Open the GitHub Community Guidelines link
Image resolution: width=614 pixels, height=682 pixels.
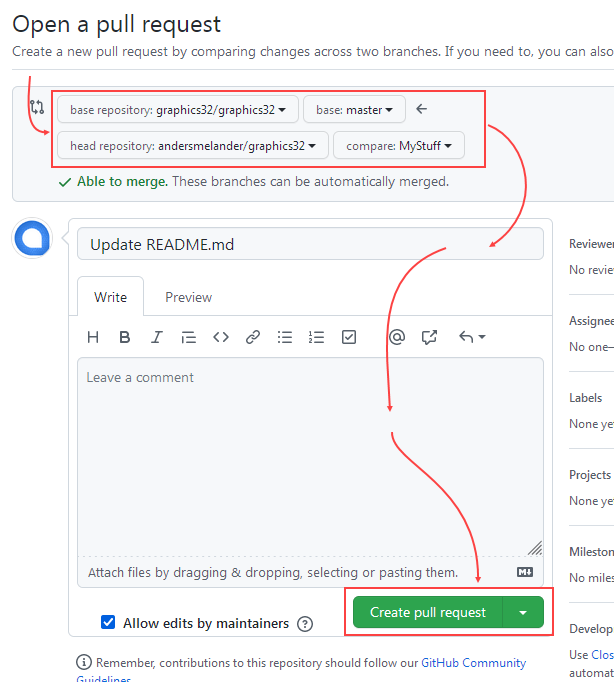pyautogui.click(x=474, y=663)
